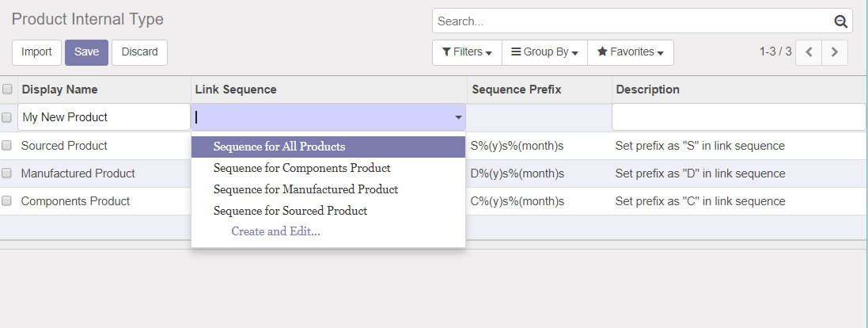Go to previous page arrow
Screen dimensions: 868x328
click(809, 52)
